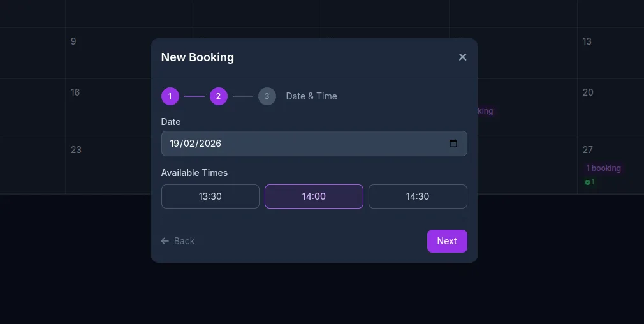Open the calendar picker in Date field
644x324 pixels.
pos(453,144)
